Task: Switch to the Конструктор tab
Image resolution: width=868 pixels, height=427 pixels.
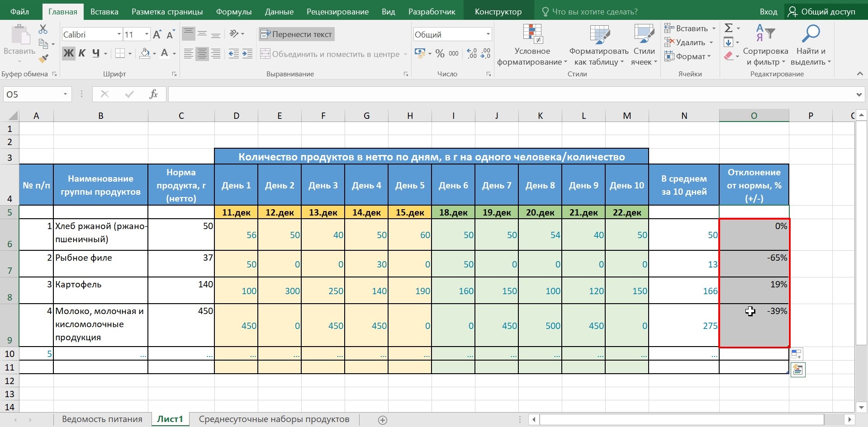Action: [x=498, y=12]
